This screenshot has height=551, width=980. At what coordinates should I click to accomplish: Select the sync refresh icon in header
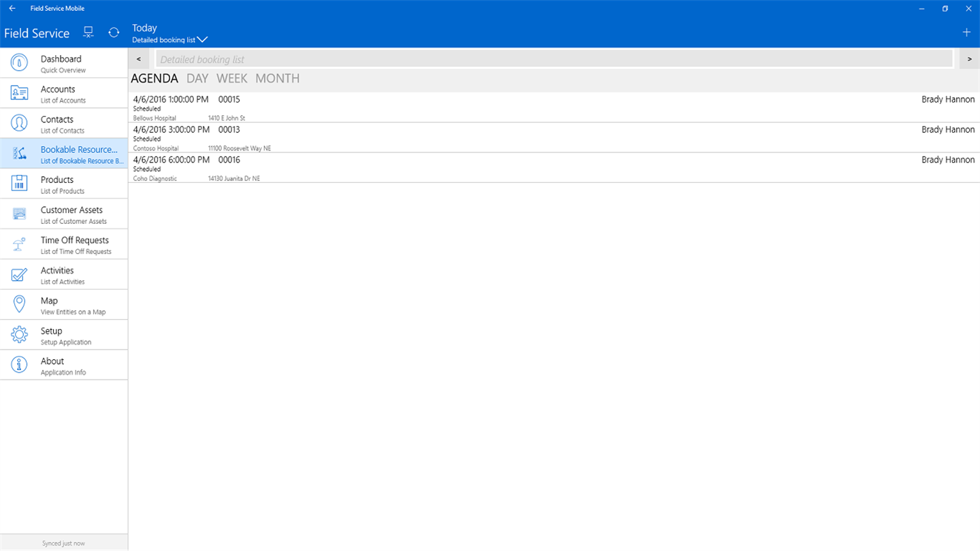click(114, 33)
